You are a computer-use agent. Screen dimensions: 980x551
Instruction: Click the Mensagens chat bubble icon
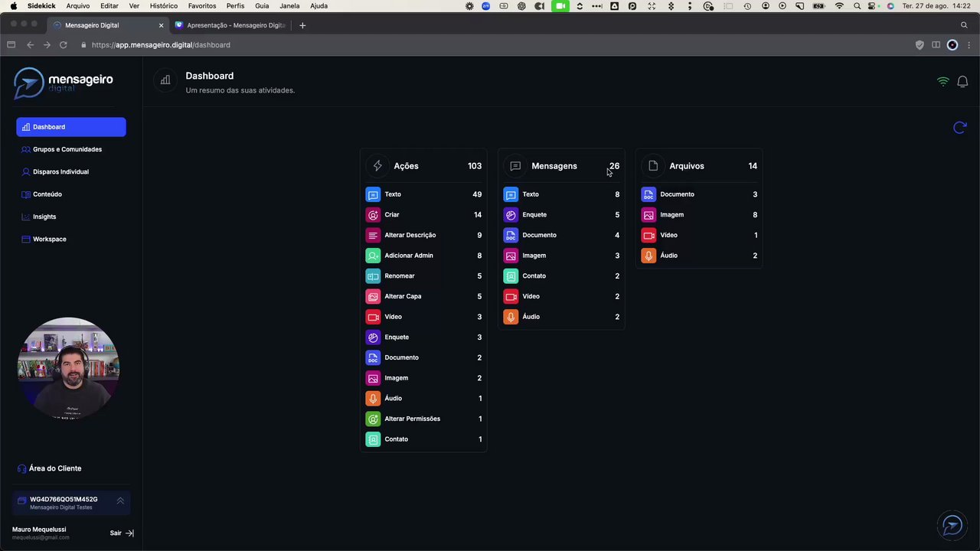point(515,166)
